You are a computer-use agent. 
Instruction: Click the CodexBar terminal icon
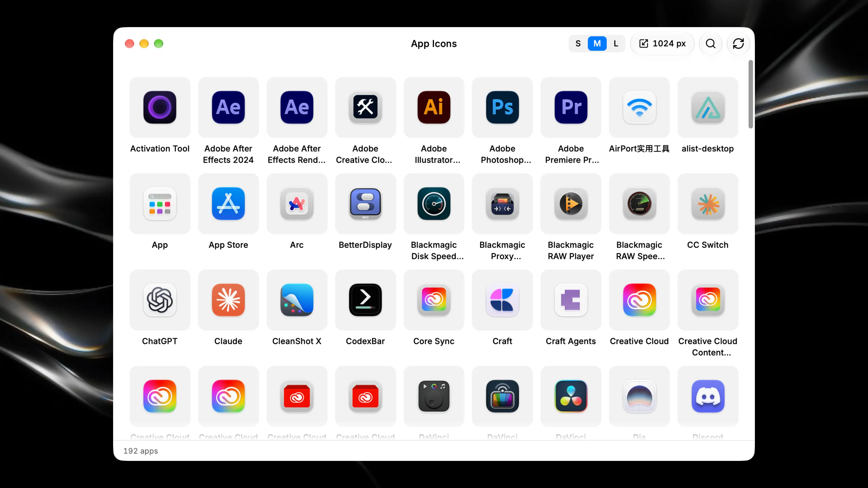coord(365,300)
